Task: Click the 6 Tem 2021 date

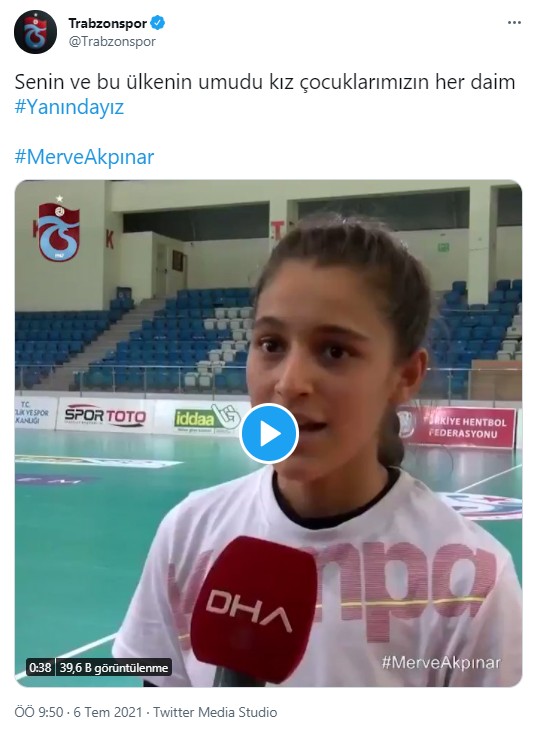Action: pyautogui.click(x=108, y=712)
